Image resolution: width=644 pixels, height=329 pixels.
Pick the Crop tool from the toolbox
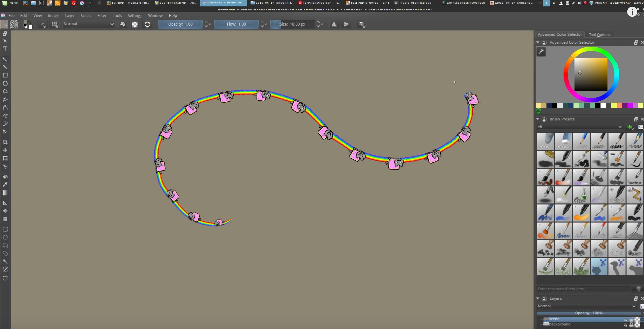tap(5, 142)
